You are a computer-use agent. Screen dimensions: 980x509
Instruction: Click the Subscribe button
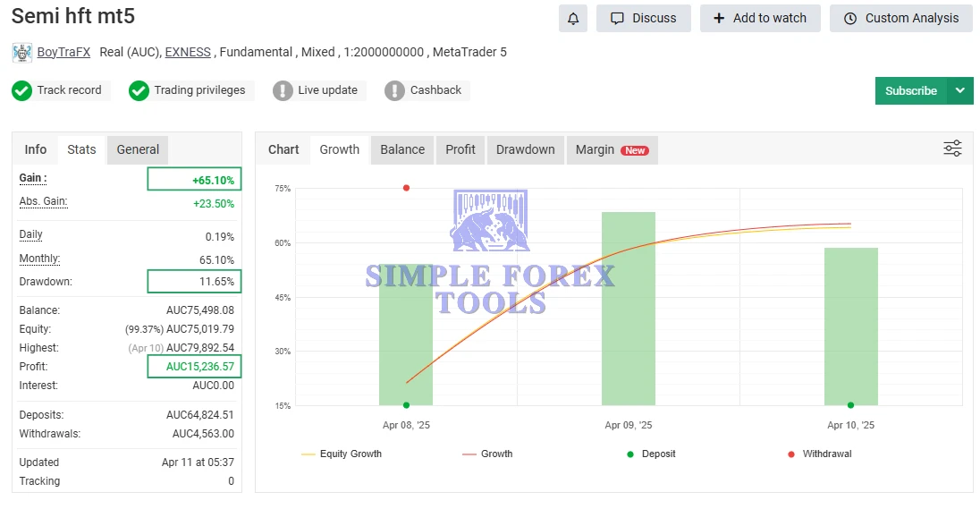point(911,90)
